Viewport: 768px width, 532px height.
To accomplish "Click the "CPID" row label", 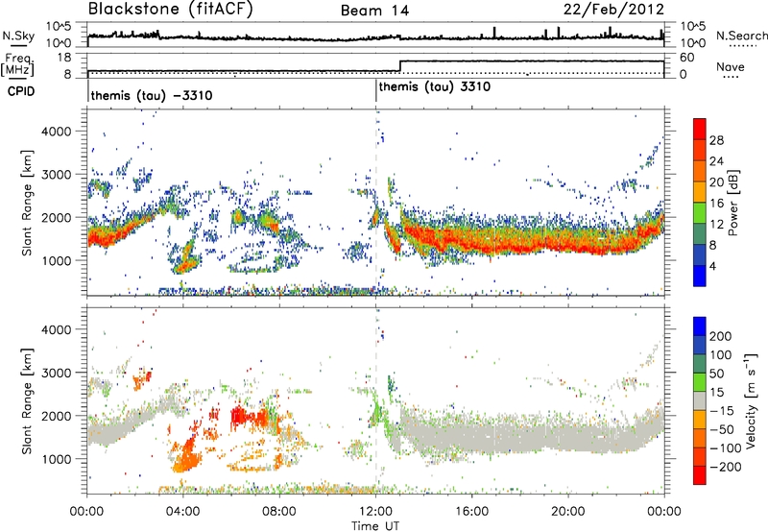I will pos(20,91).
